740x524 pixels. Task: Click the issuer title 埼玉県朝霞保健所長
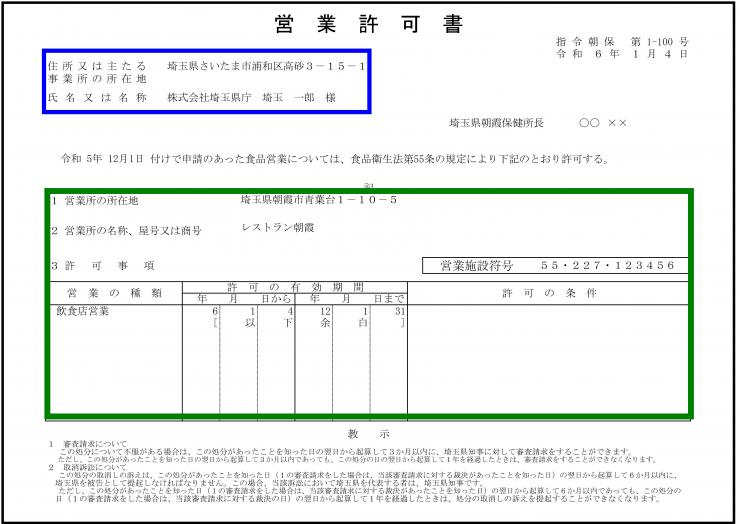click(496, 123)
